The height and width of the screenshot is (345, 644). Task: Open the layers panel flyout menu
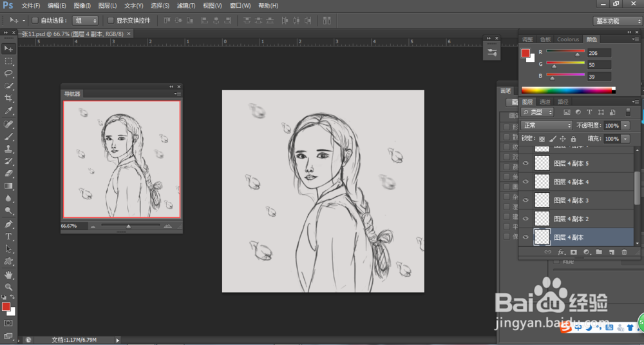tap(636, 102)
